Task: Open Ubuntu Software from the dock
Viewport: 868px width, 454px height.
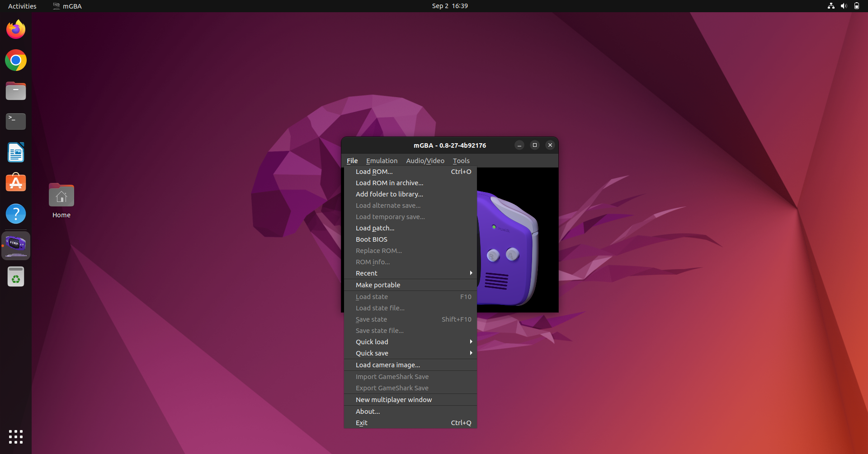Action: [15, 182]
